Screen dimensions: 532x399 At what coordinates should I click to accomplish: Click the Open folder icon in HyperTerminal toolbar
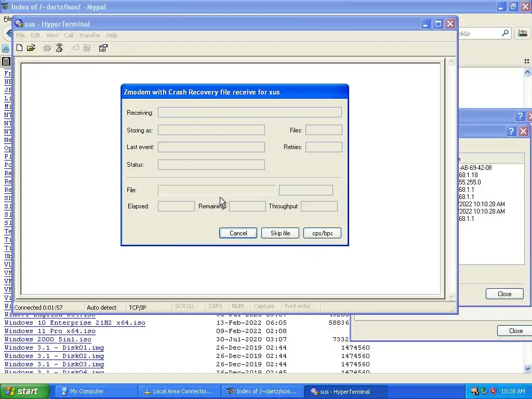pyautogui.click(x=31, y=48)
